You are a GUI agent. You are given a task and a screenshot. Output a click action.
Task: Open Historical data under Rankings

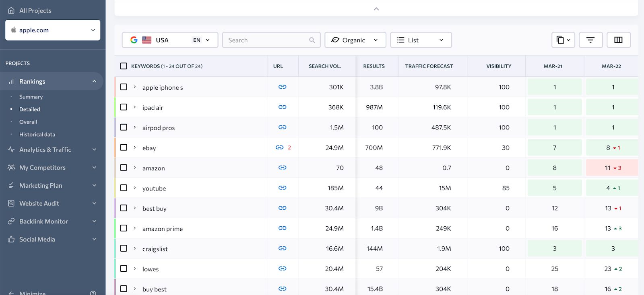click(x=37, y=134)
